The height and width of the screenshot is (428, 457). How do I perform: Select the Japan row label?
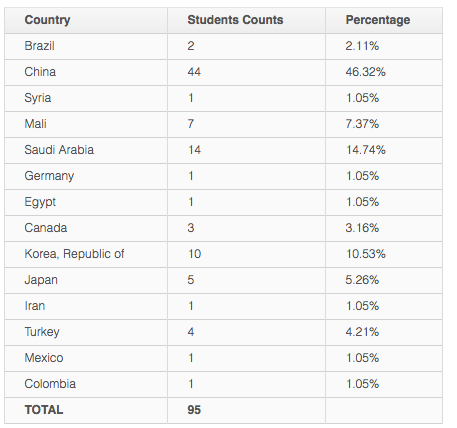[x=41, y=280]
